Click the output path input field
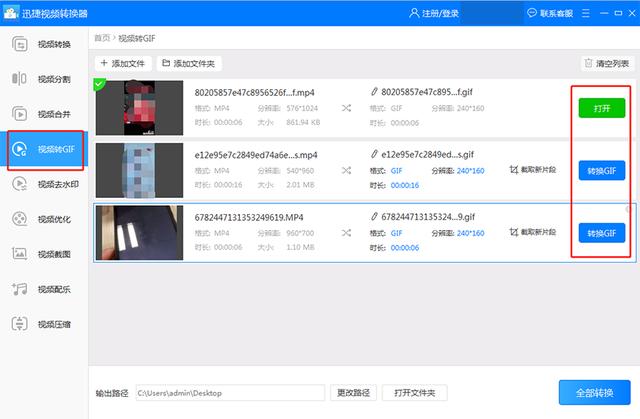 [230, 393]
